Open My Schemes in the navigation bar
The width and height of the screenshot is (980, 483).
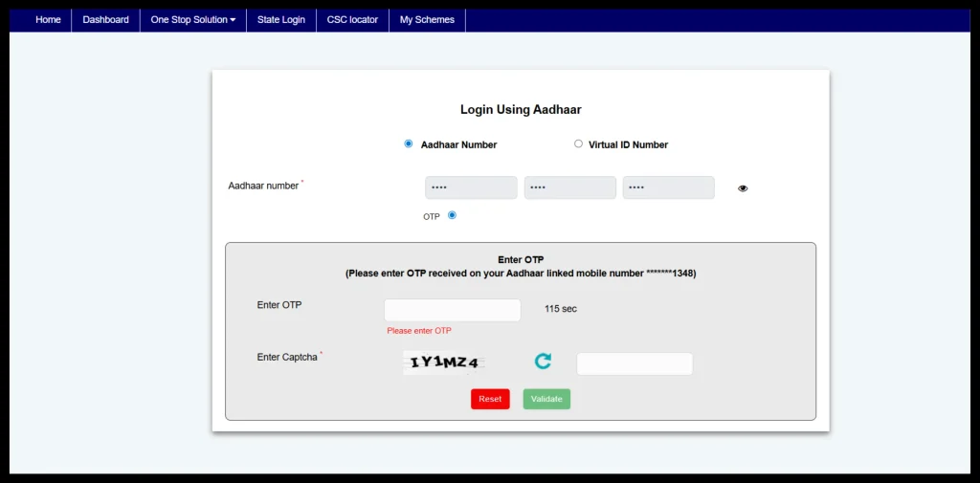coord(427,19)
